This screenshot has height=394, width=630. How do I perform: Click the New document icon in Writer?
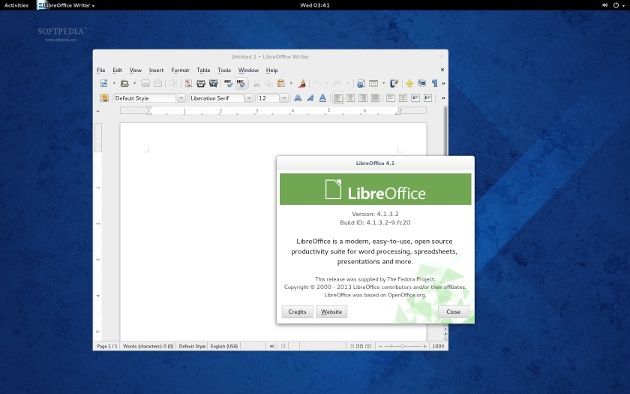[104, 84]
